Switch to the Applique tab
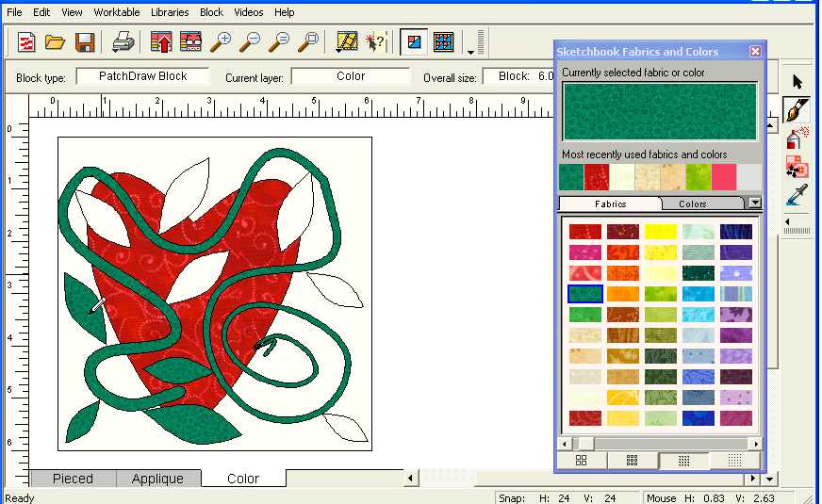Screen dimensions: 822x504 coord(157,479)
